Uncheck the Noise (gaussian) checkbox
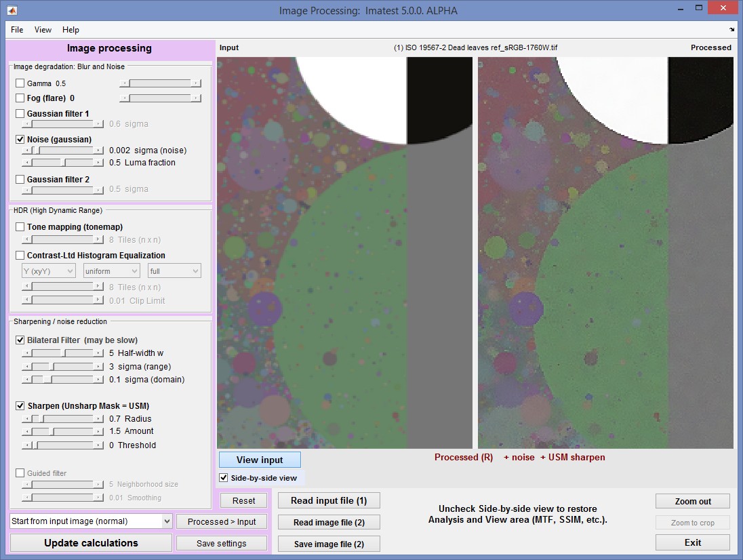The width and height of the screenshot is (743, 560). click(x=20, y=139)
